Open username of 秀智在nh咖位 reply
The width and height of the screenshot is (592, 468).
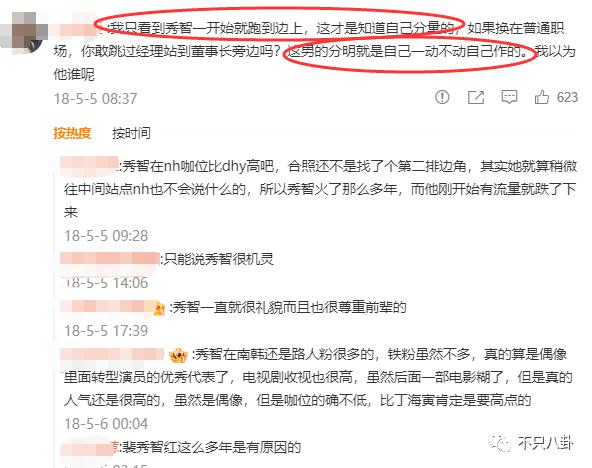[89, 166]
